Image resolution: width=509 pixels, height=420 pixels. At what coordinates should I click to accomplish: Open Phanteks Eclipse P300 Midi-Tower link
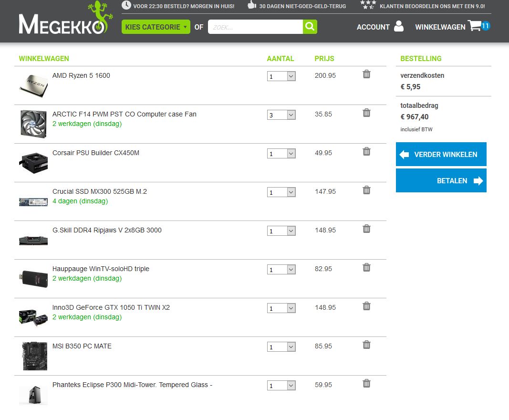coord(132,385)
